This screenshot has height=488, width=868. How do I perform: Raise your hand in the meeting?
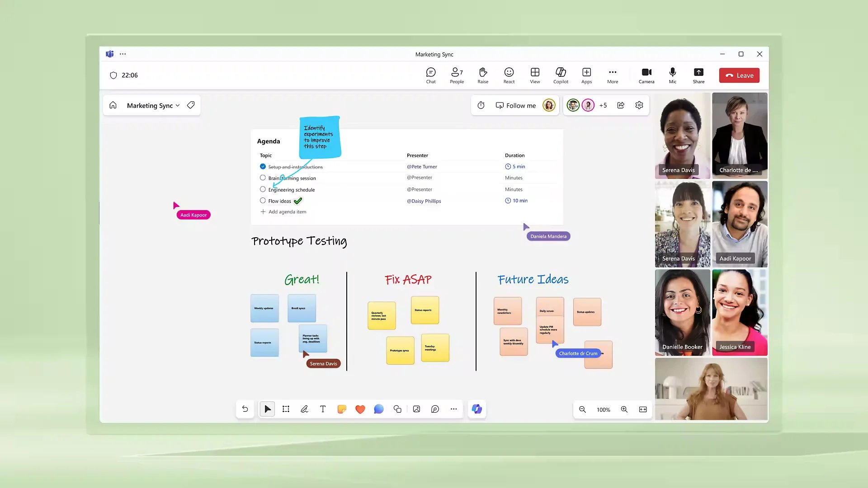tap(483, 75)
